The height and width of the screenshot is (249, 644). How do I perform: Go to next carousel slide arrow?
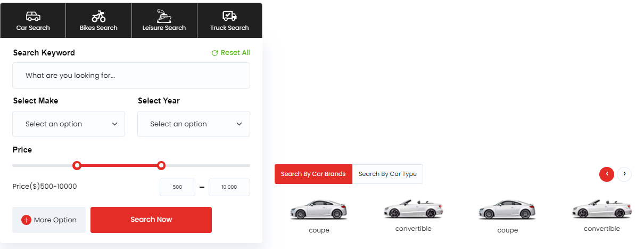pos(624,174)
